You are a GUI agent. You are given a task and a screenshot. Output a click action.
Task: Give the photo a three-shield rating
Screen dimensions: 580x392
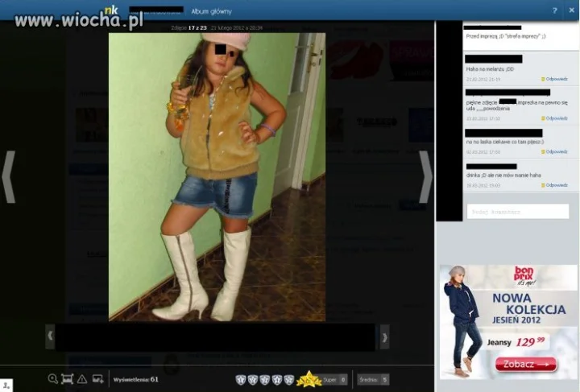point(265,379)
